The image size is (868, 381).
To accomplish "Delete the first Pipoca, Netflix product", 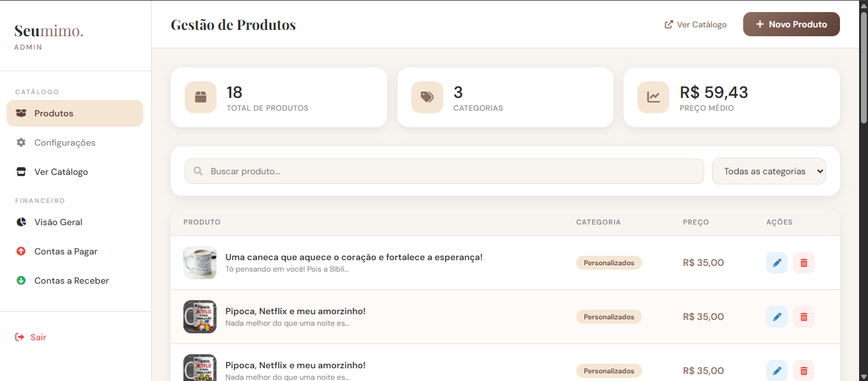I will coord(804,317).
